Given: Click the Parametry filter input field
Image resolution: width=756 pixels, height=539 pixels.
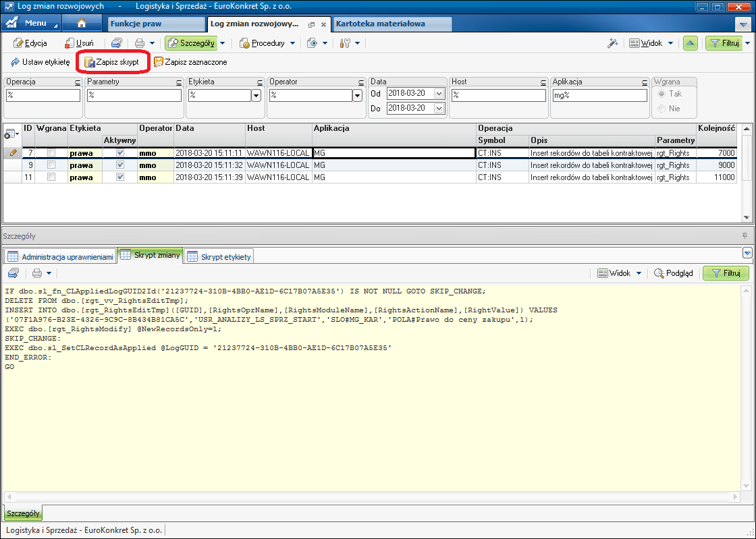Looking at the screenshot, I should (134, 95).
